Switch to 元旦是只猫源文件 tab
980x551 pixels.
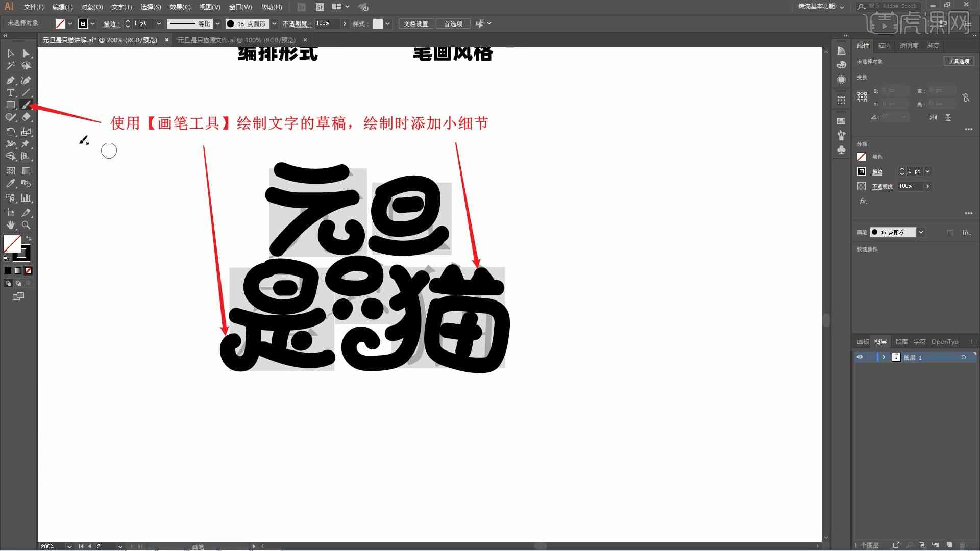[236, 40]
